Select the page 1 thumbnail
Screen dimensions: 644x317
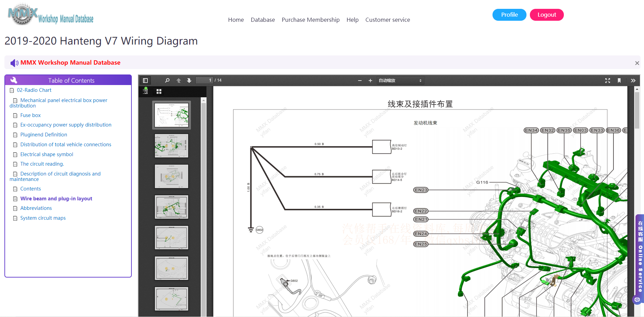coord(172,115)
